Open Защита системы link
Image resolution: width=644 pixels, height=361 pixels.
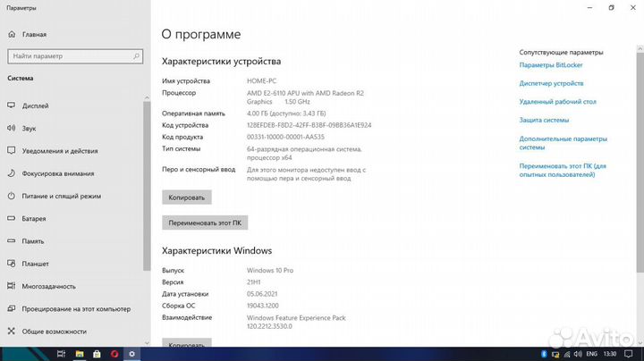click(x=544, y=121)
